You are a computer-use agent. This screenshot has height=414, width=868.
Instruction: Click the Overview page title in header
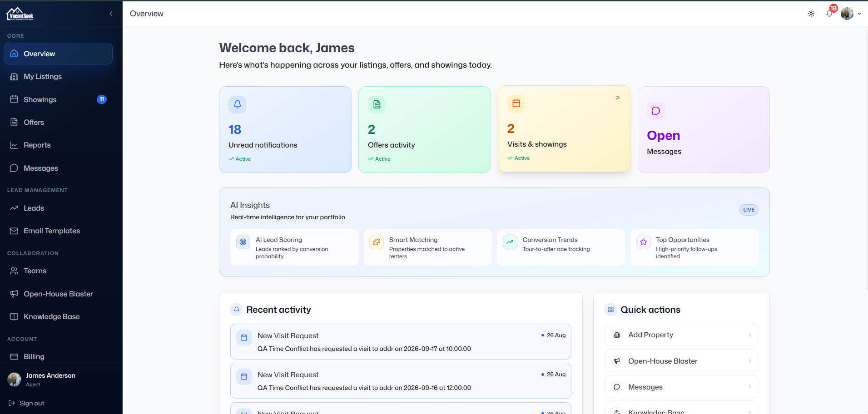tap(147, 14)
